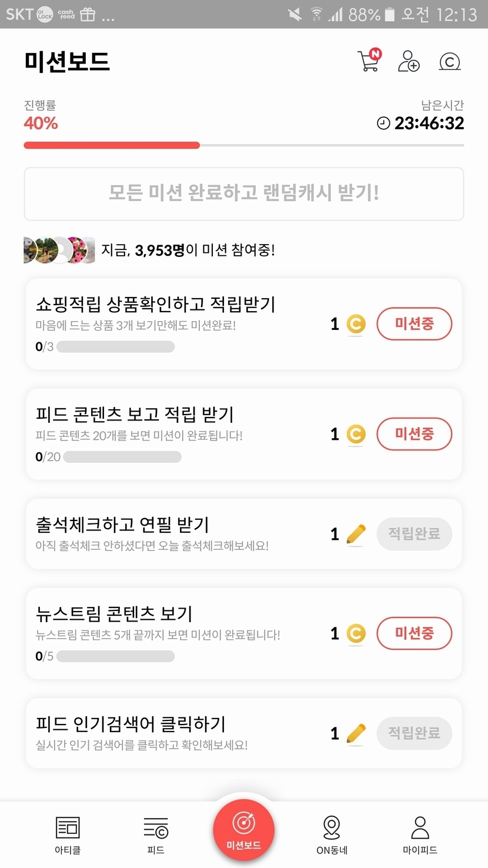Tap 적립완료 button on 출석체크 mission

click(414, 534)
